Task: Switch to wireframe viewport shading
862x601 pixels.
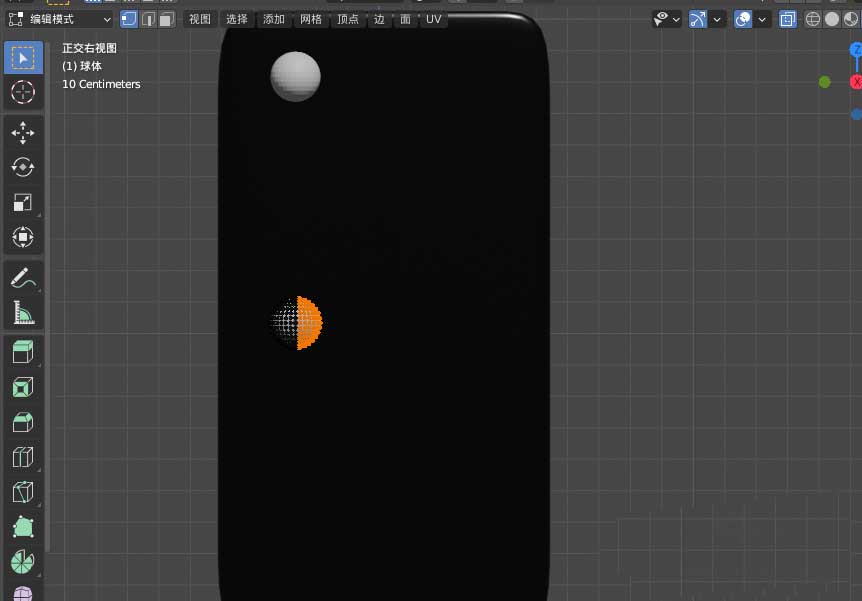Action: [x=813, y=19]
